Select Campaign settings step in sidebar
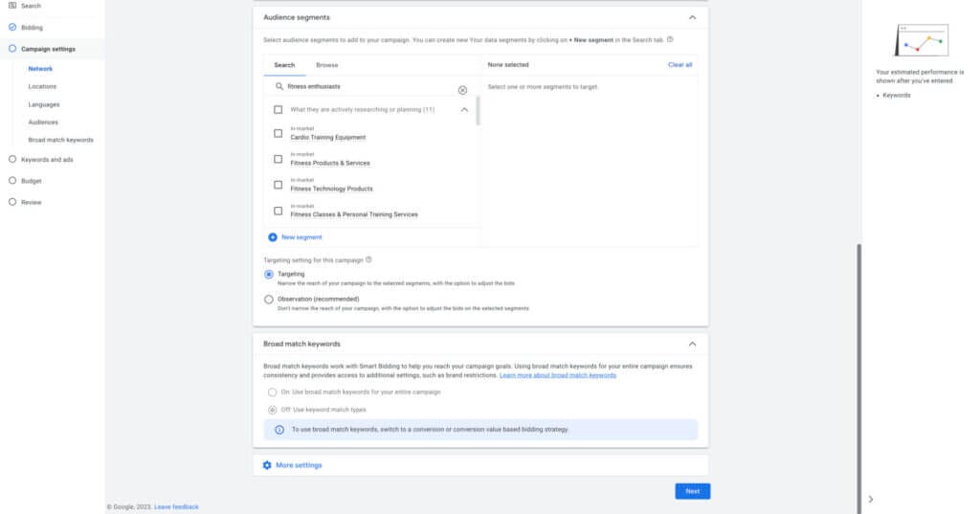The height and width of the screenshot is (514, 980). (48, 49)
